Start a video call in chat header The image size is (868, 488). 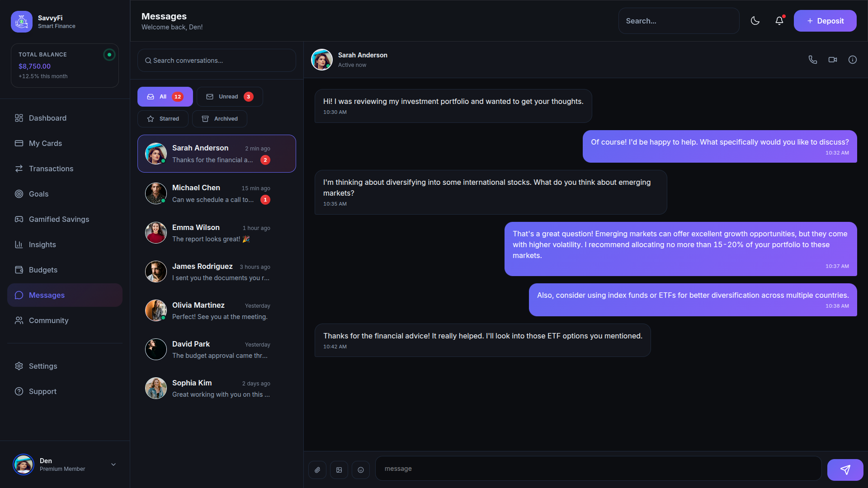click(x=832, y=60)
